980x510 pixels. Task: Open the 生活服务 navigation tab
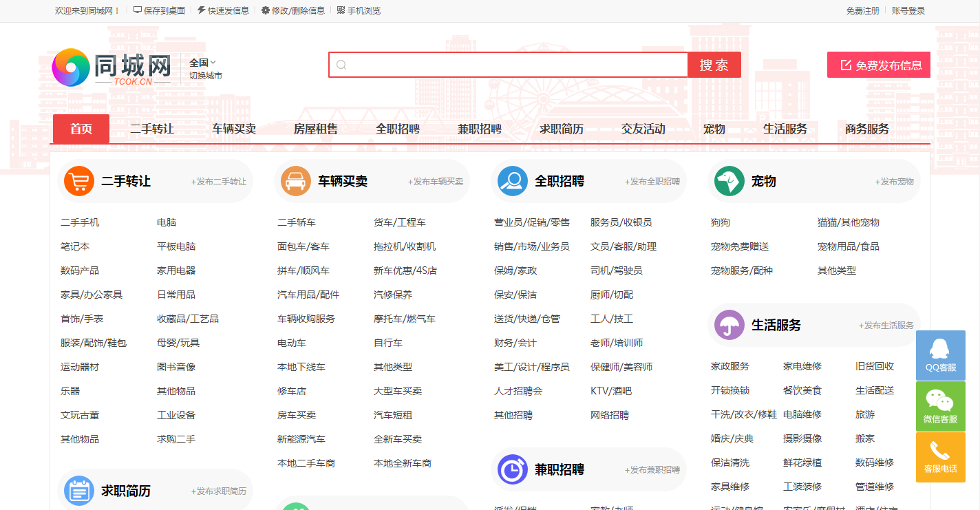point(785,129)
